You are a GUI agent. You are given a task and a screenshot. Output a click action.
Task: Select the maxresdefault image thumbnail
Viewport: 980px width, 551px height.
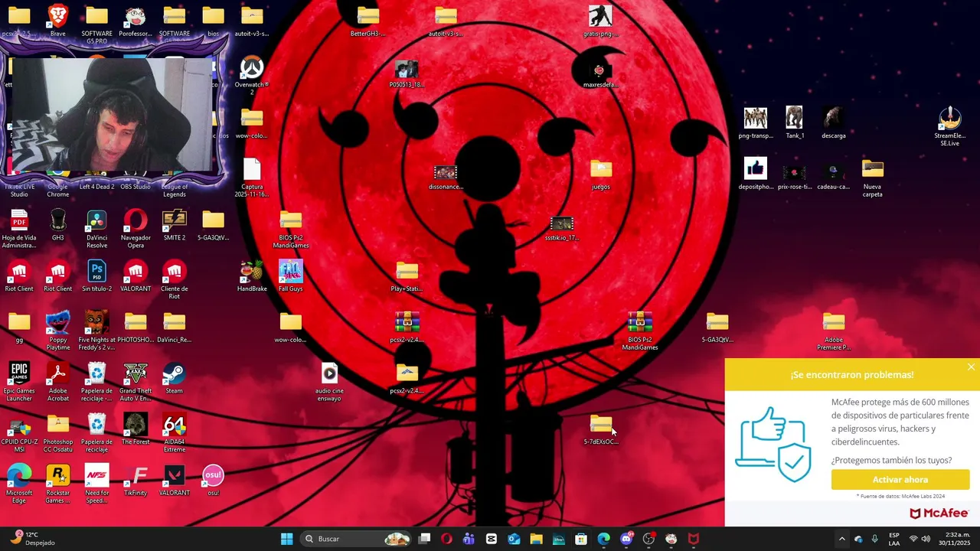(600, 72)
